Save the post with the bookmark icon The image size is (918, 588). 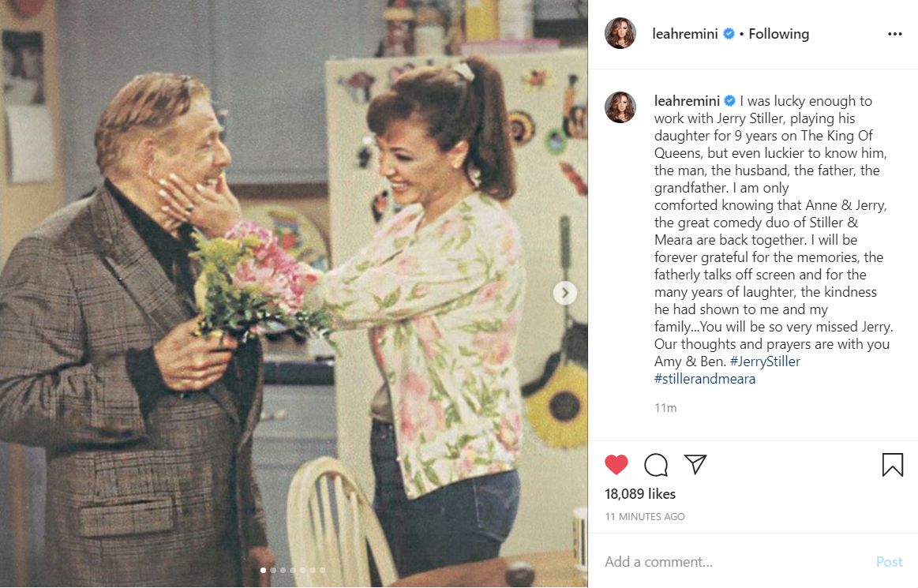click(893, 465)
